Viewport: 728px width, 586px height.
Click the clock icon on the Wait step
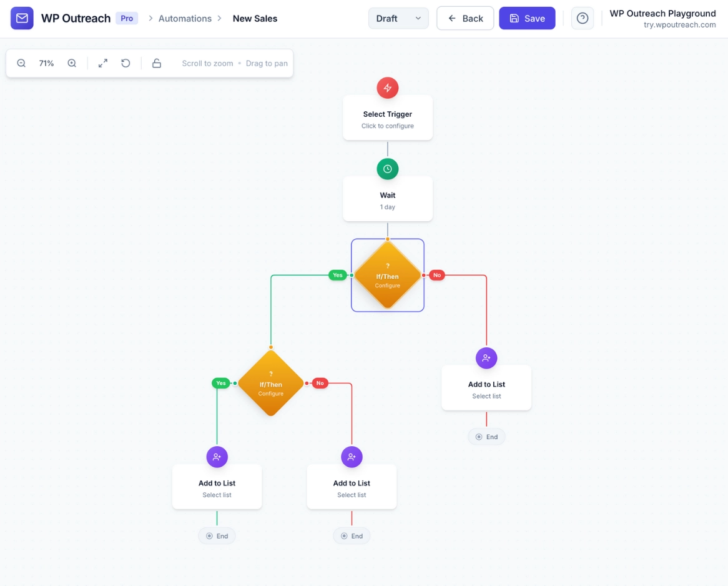click(387, 169)
